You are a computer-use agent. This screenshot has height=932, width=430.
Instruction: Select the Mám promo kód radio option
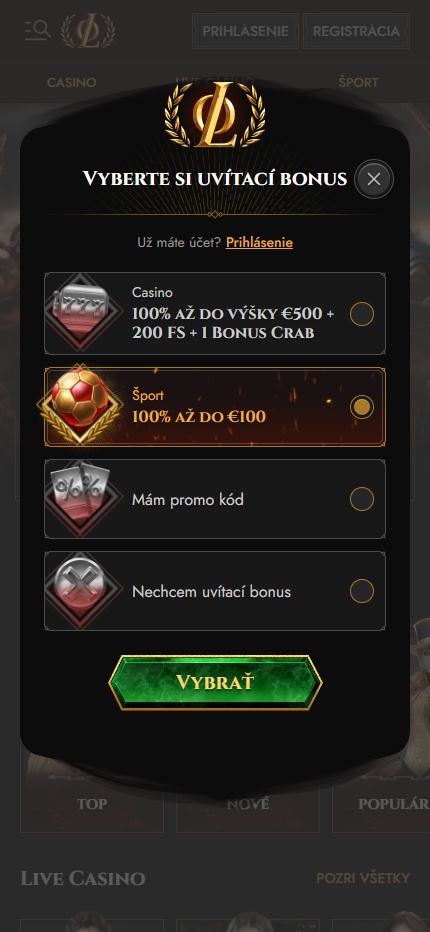tap(362, 499)
